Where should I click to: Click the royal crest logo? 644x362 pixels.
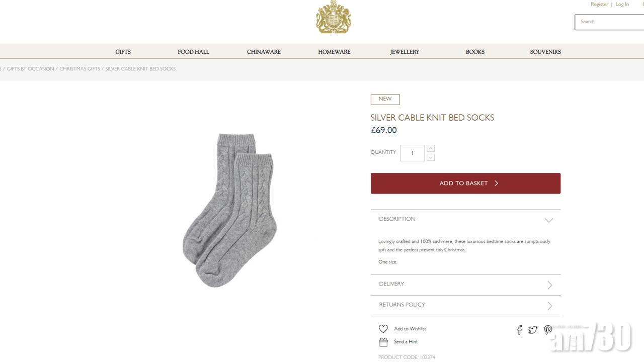coord(333,18)
